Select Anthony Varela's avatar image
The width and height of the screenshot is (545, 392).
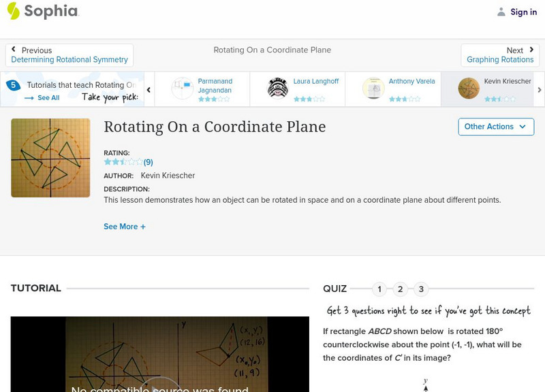pyautogui.click(x=372, y=89)
